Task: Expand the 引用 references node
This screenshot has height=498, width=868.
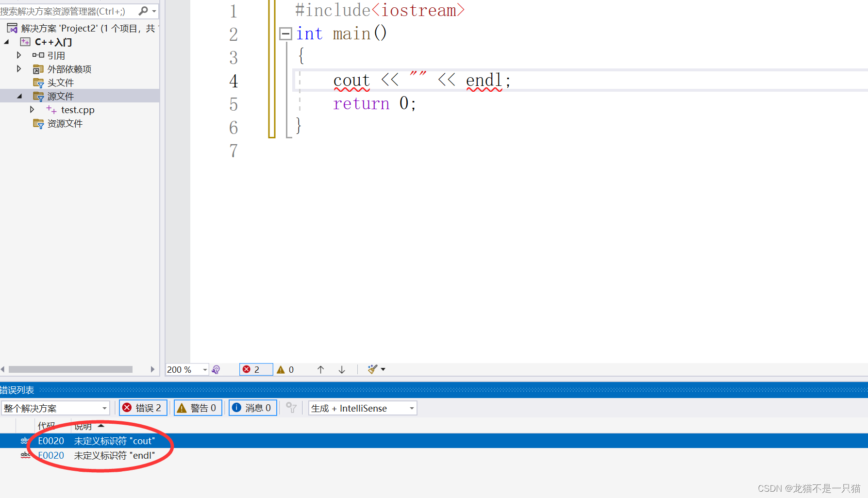Action: point(19,55)
